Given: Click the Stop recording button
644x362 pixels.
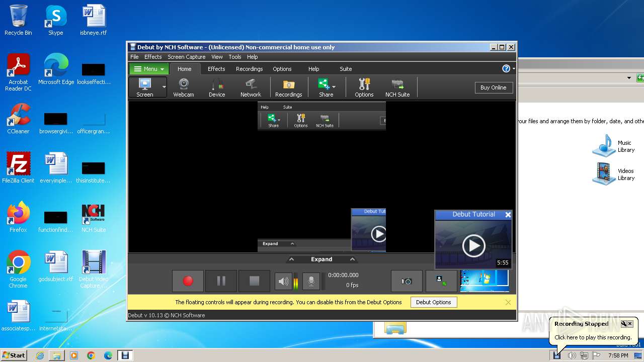Looking at the screenshot, I should click(254, 281).
